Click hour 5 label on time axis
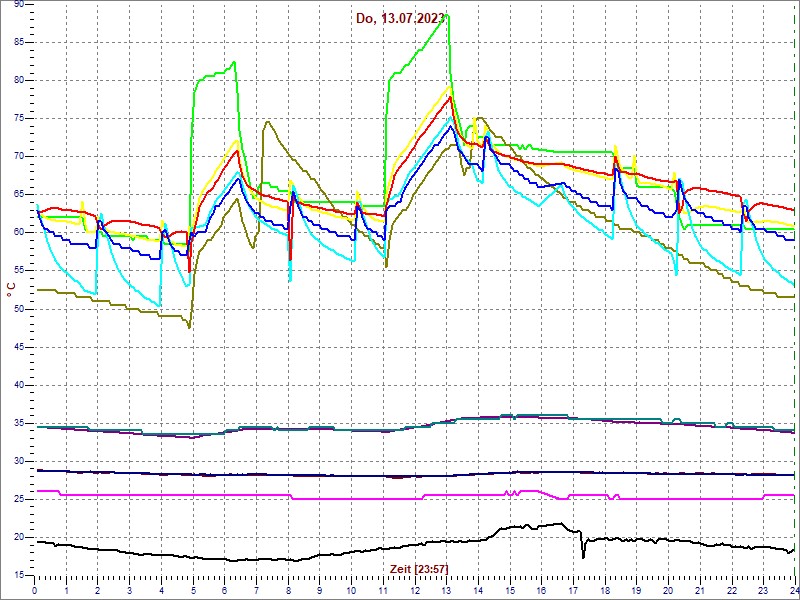800x600 pixels. (x=193, y=588)
